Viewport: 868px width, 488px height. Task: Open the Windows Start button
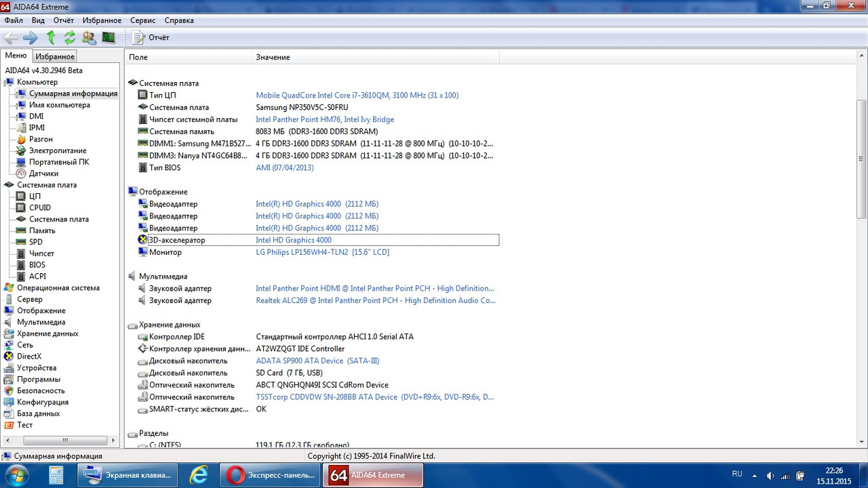(16, 474)
